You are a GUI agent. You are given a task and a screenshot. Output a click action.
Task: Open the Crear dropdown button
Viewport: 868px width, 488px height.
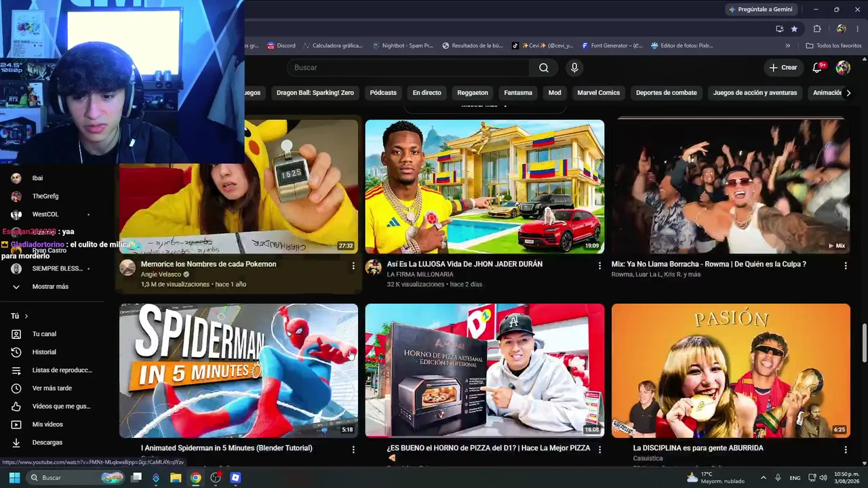783,68
